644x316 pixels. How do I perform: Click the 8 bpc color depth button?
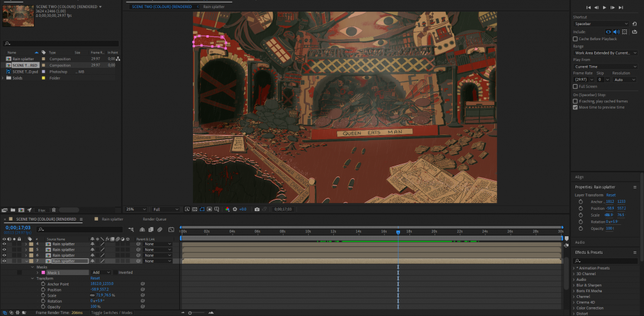pyautogui.click(x=42, y=210)
